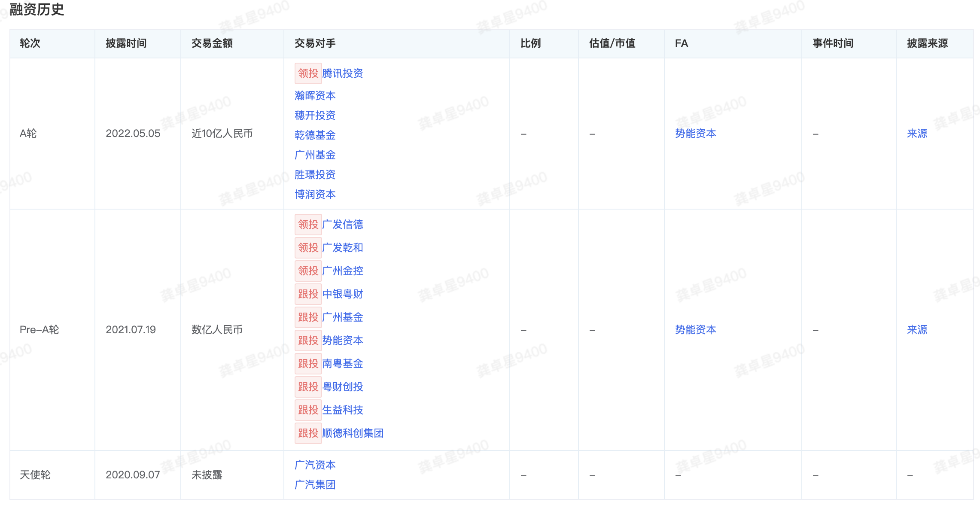
Task: Click 广州基金 in the Pre-A轮 row
Action: coord(342,317)
